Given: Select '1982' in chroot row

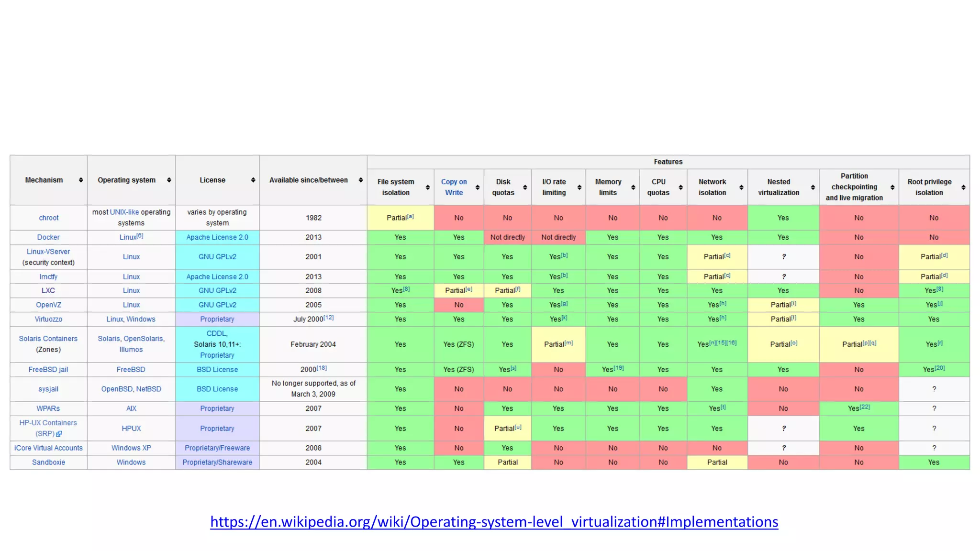Looking at the screenshot, I should 313,218.
